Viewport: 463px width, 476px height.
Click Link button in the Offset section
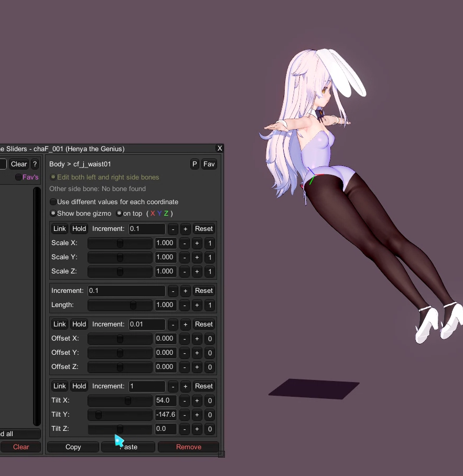(x=59, y=324)
